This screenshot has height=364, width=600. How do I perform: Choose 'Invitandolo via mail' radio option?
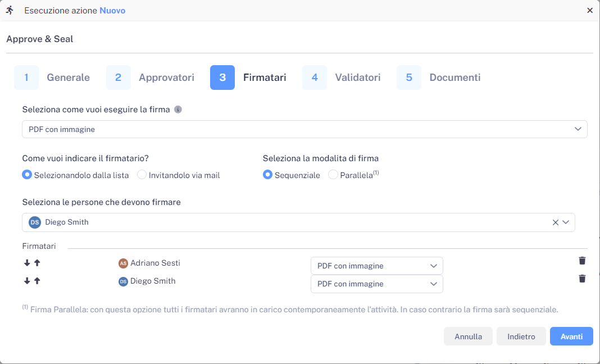[x=142, y=175]
